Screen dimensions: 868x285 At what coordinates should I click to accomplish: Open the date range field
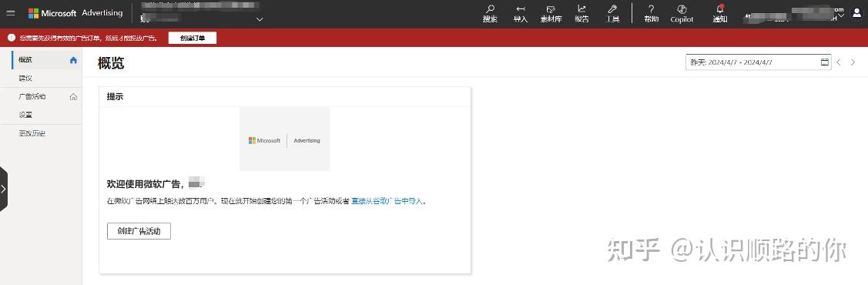758,62
